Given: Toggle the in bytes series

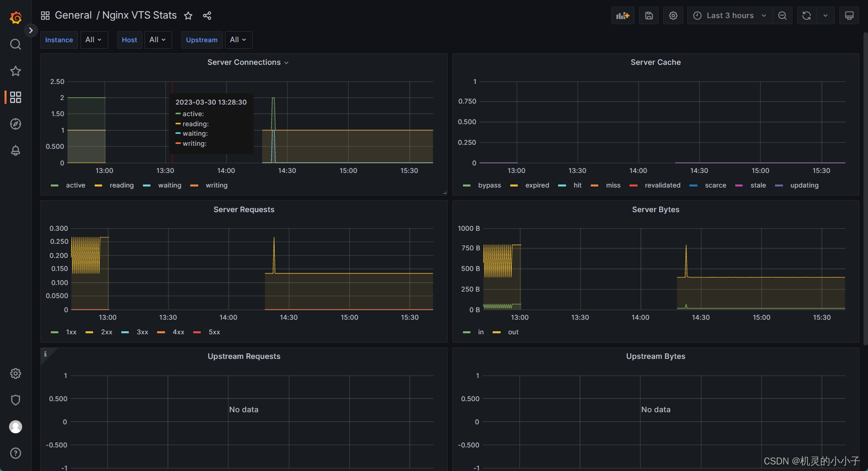Looking at the screenshot, I should click(x=481, y=332).
